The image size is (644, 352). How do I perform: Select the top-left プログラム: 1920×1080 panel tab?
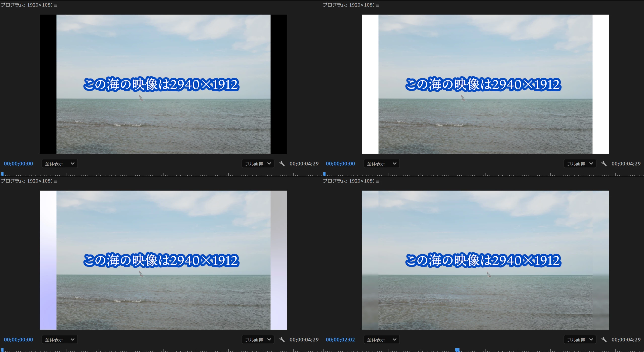[26, 5]
